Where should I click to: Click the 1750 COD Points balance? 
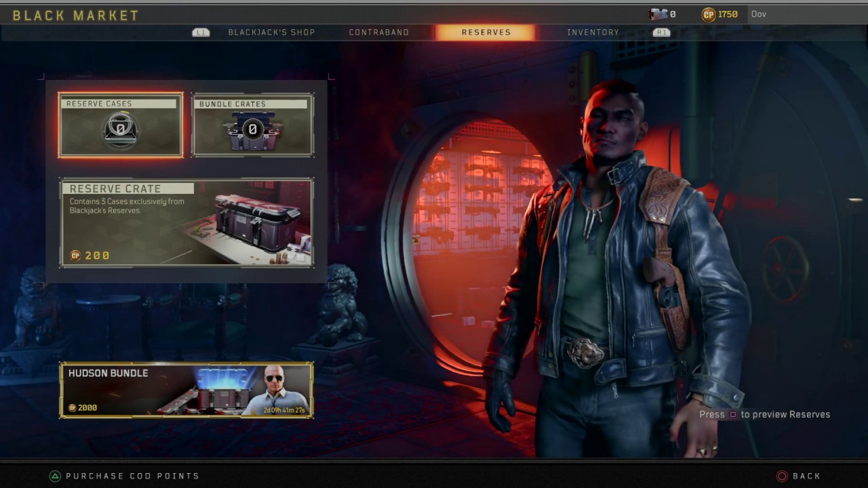[728, 14]
